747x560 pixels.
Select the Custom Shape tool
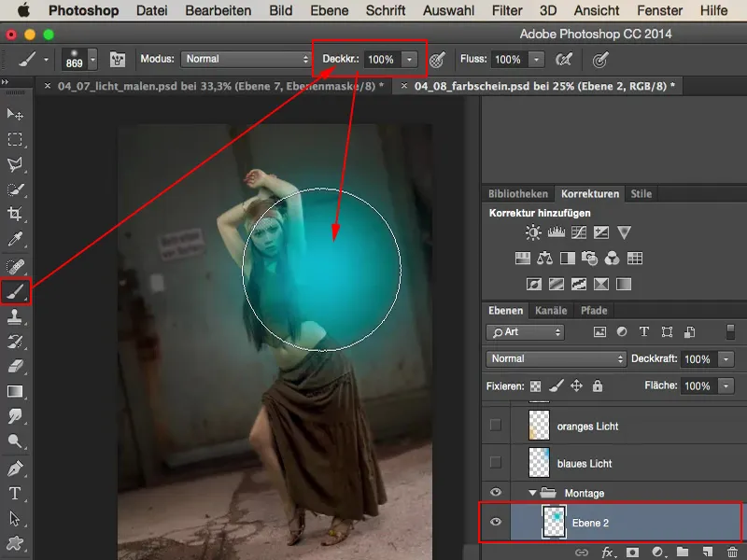[15, 543]
